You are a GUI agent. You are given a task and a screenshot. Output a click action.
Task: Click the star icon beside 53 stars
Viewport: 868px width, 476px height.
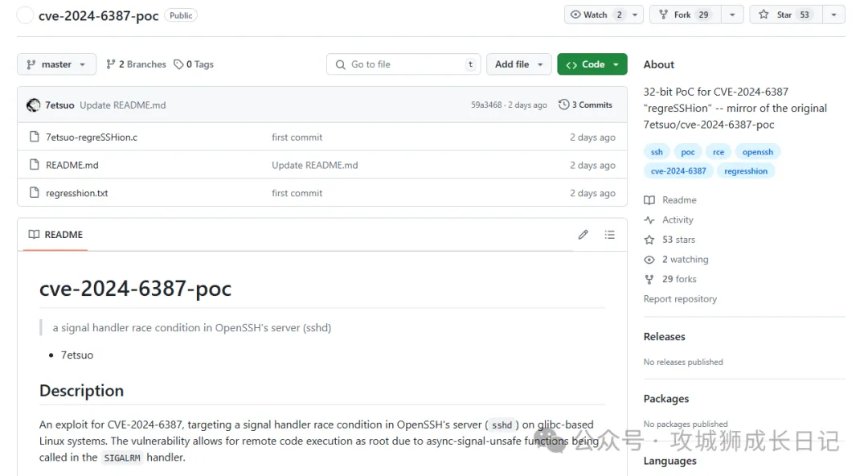click(x=649, y=240)
